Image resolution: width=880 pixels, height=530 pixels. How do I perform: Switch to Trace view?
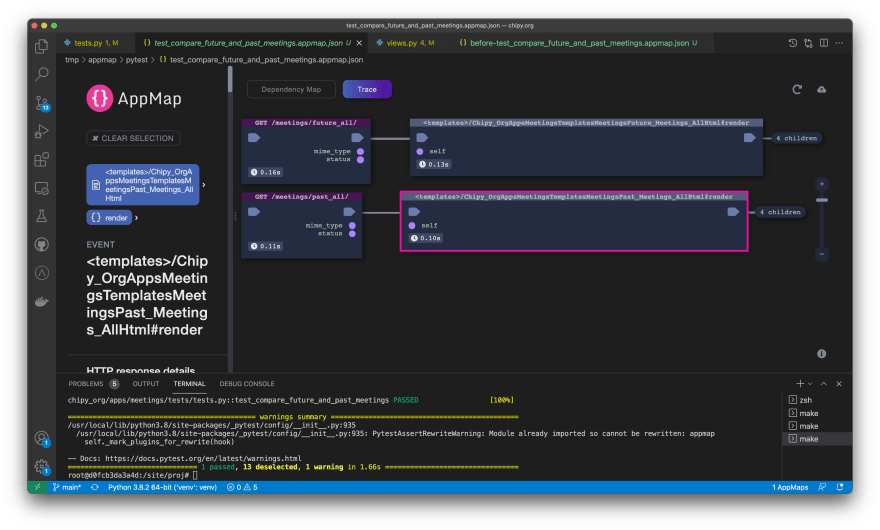pyautogui.click(x=367, y=89)
